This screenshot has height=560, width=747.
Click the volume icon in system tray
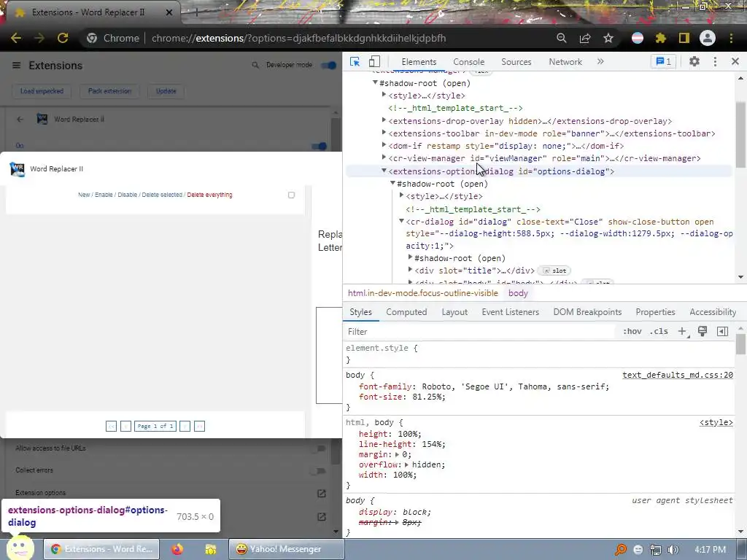(x=673, y=550)
